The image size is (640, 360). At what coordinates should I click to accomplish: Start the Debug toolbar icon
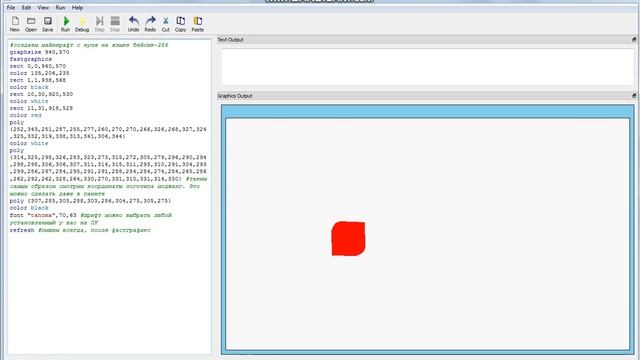pos(82,24)
